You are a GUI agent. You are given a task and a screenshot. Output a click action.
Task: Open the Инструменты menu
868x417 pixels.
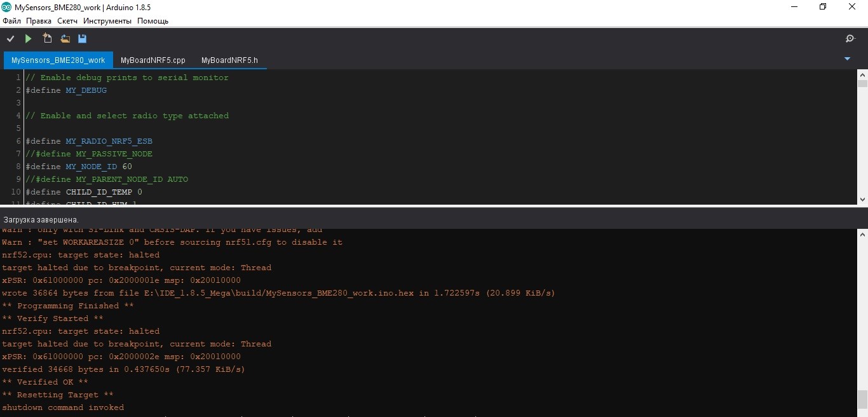coord(107,21)
